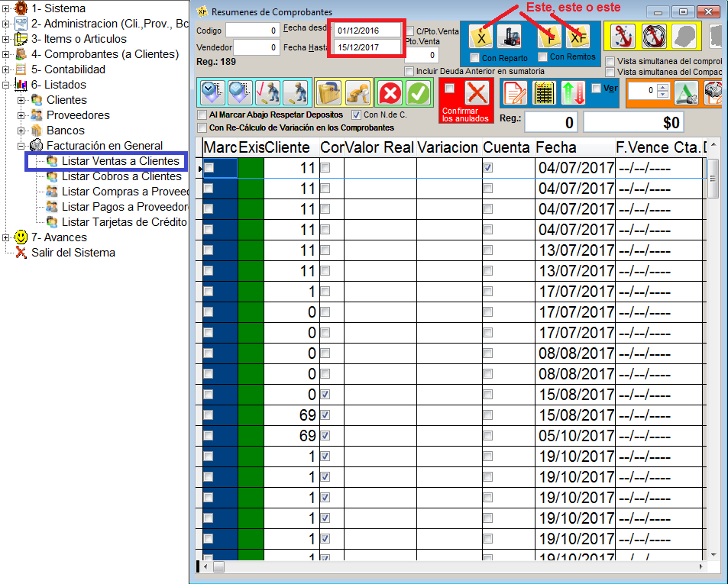Click green-up red-down arrows icon

click(x=573, y=93)
